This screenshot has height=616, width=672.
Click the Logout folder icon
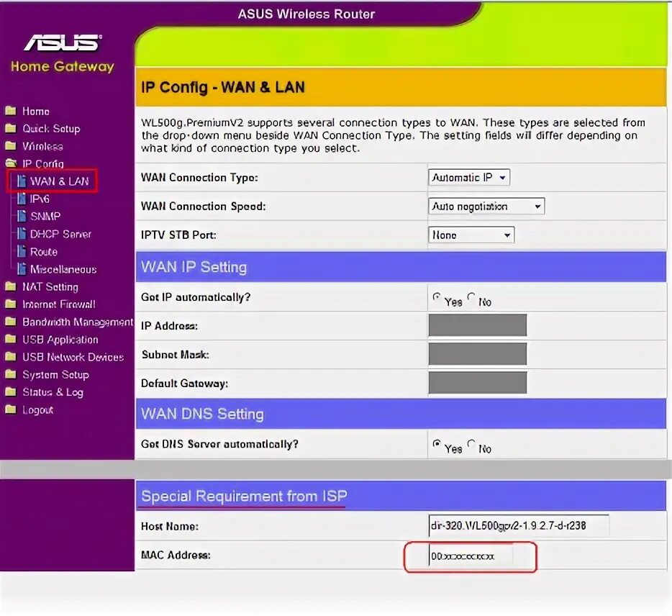pyautogui.click(x=11, y=409)
